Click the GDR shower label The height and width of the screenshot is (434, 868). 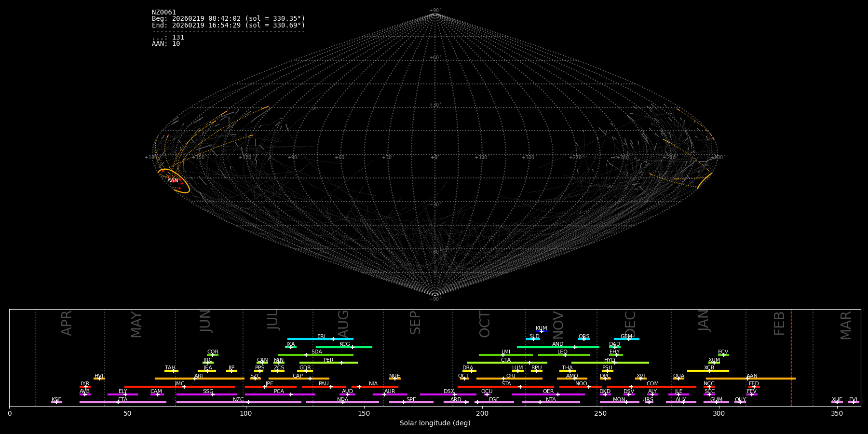pos(305,368)
